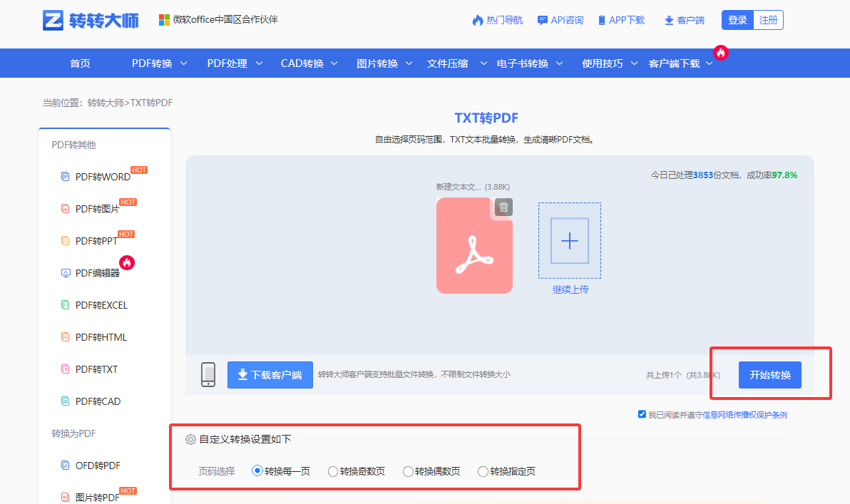Click the PDF转TXT sidebar icon
Viewport: 850px width, 504px height.
coord(65,369)
